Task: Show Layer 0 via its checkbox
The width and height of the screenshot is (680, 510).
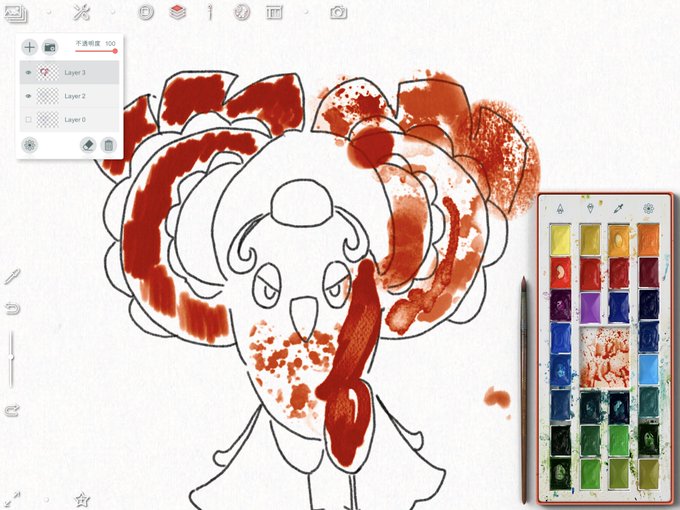Action: coord(29,119)
